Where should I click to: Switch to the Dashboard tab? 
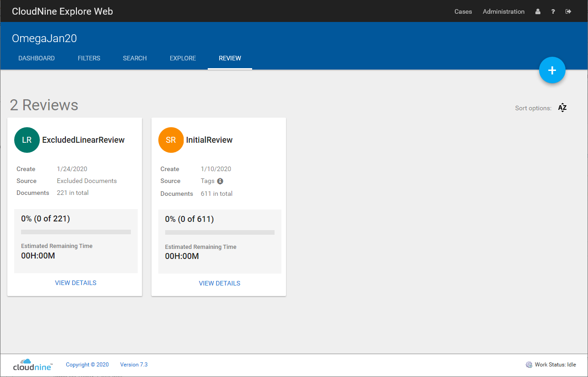click(x=37, y=58)
